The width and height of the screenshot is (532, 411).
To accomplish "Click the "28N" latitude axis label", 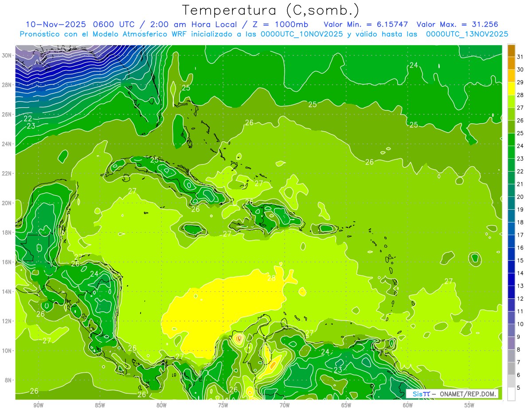I will point(8,85).
